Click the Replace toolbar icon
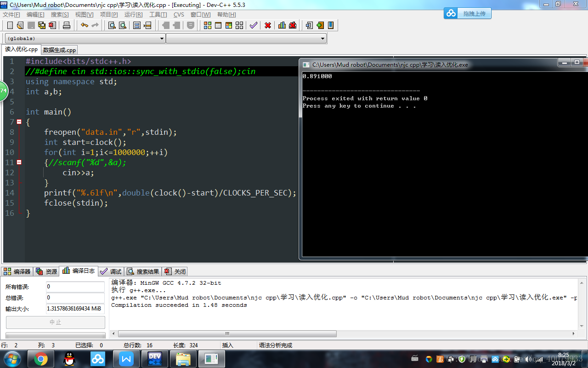The height and width of the screenshot is (368, 588). click(x=123, y=25)
